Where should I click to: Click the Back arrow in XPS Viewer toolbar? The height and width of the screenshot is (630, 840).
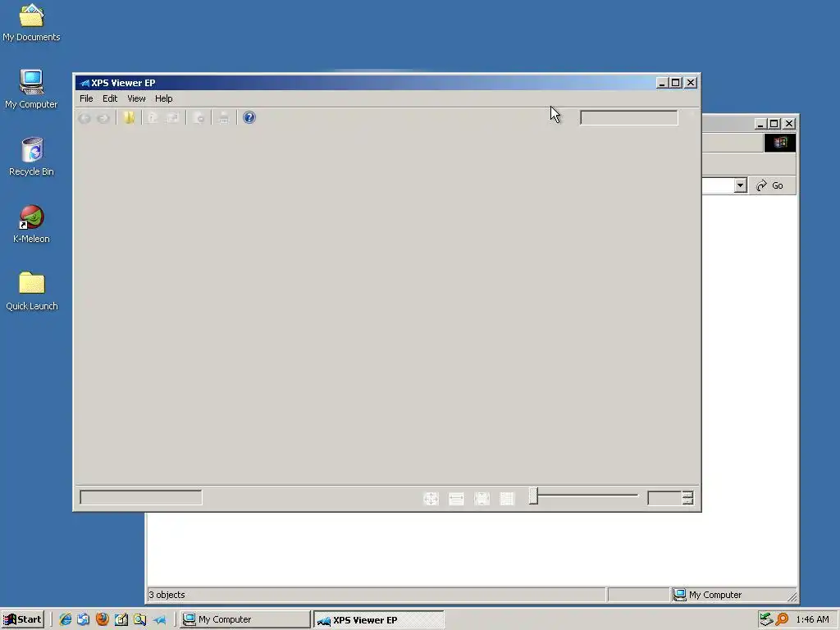[84, 118]
